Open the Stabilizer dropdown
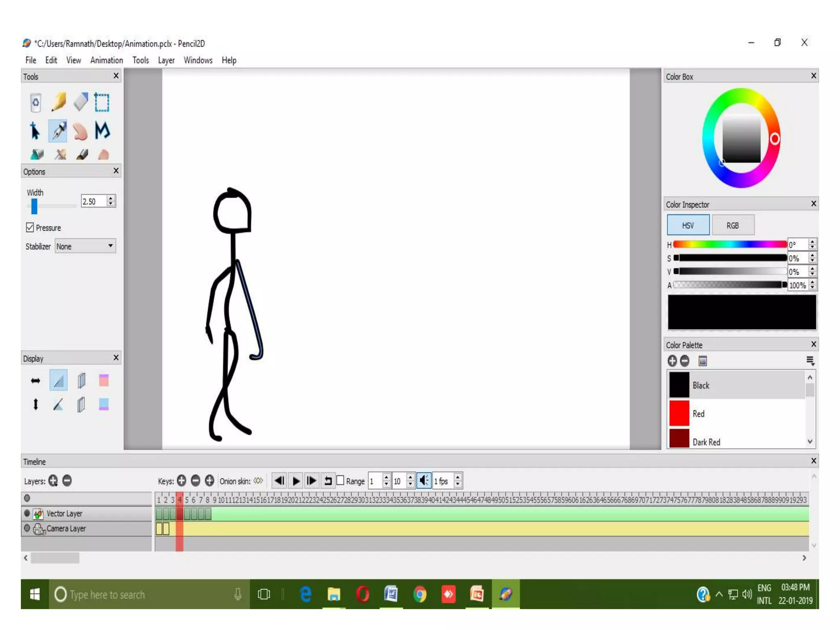 85,246
